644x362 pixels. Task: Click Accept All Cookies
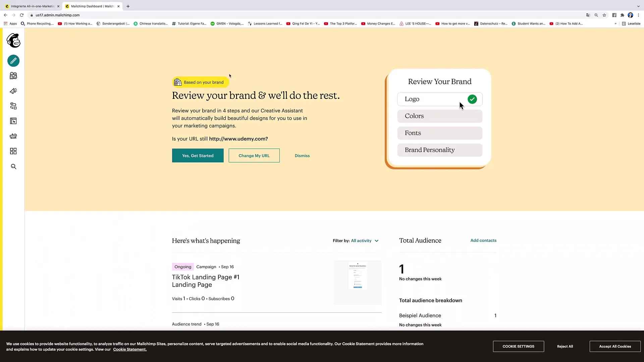pyautogui.click(x=615, y=347)
